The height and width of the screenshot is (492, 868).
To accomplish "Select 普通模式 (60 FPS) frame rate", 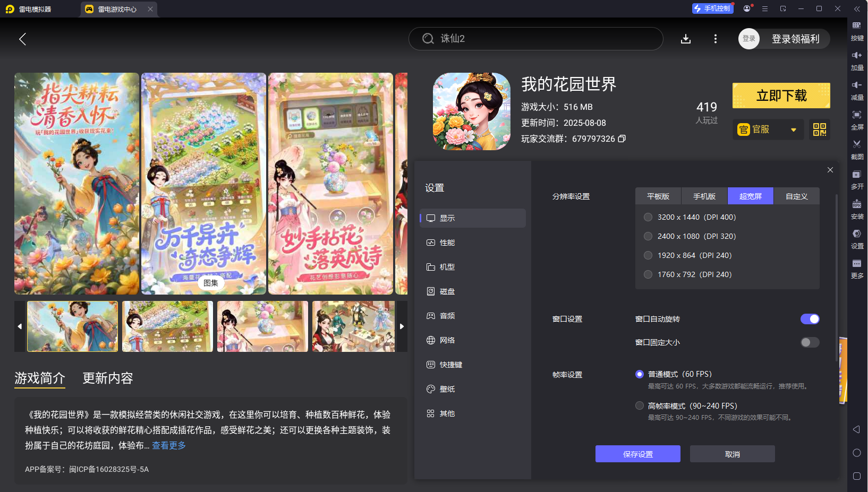I will [x=640, y=374].
